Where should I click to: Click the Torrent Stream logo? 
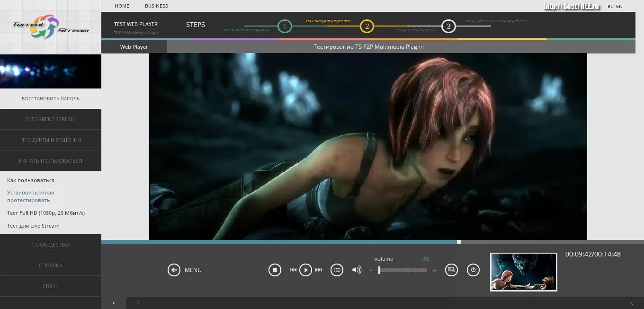point(51,26)
